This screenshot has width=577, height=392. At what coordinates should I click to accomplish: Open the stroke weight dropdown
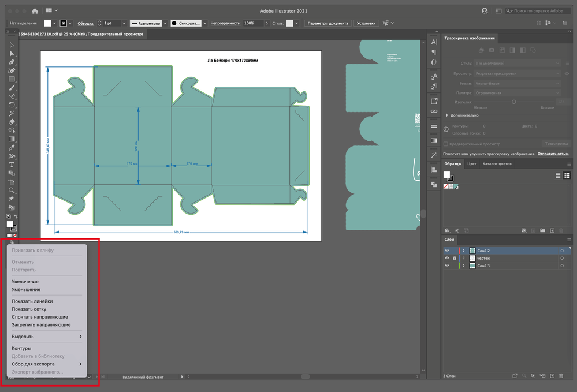tap(124, 23)
